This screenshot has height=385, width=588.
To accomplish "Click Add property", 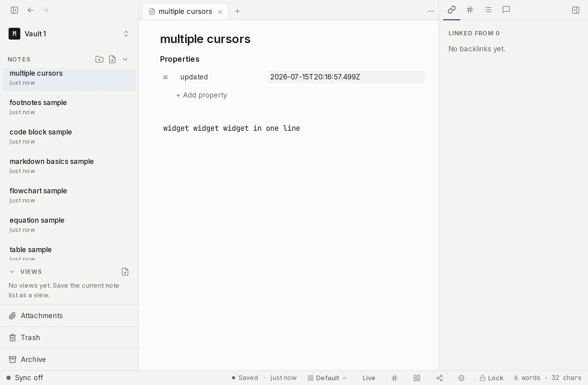I will (x=202, y=95).
